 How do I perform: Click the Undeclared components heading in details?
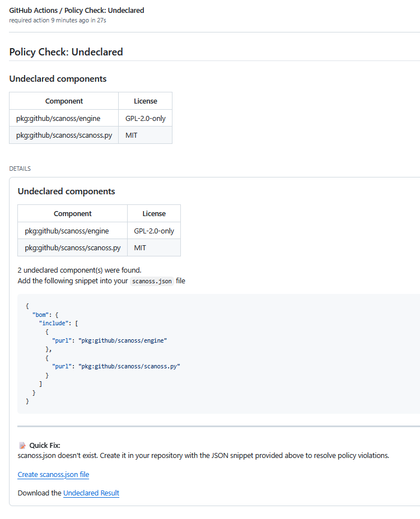tap(66, 191)
